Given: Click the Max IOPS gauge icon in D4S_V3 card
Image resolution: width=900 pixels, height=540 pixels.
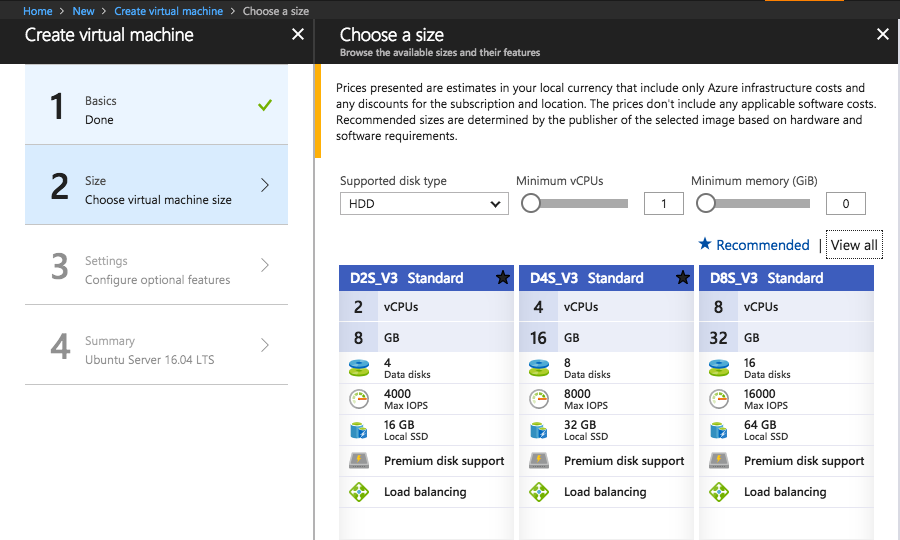Looking at the screenshot, I should 539,399.
